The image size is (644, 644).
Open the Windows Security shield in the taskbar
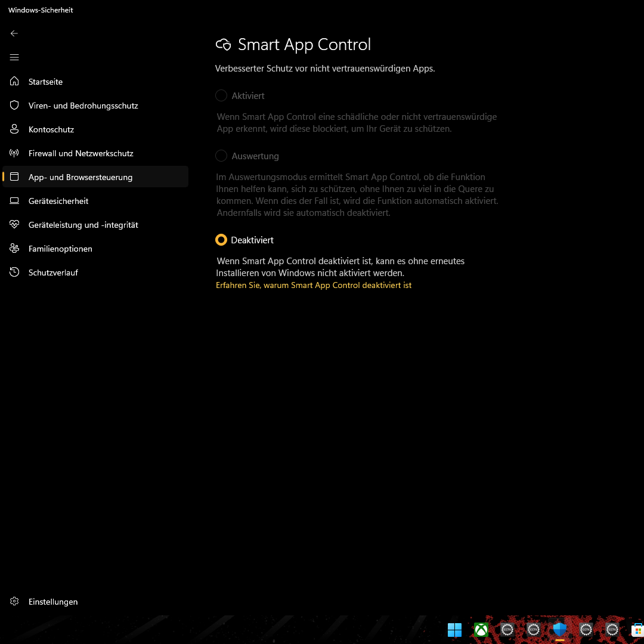[x=559, y=630]
